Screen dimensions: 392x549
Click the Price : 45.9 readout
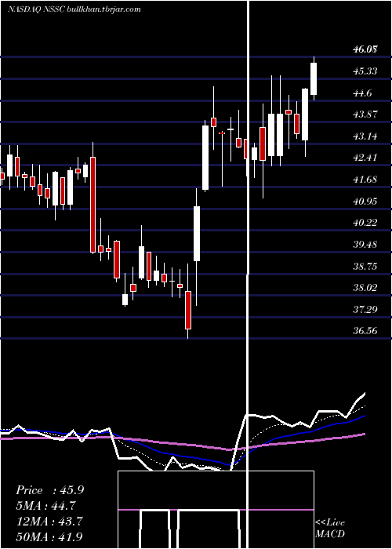pos(49,490)
